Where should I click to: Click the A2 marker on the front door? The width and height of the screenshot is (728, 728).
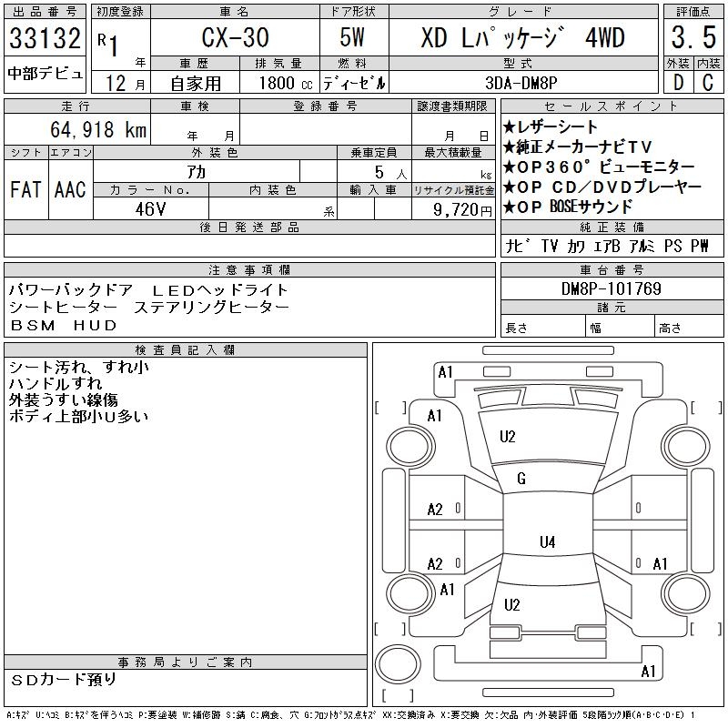[435, 510]
